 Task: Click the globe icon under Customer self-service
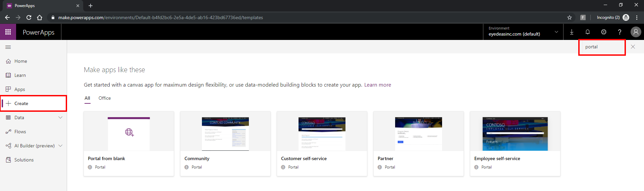click(x=283, y=167)
